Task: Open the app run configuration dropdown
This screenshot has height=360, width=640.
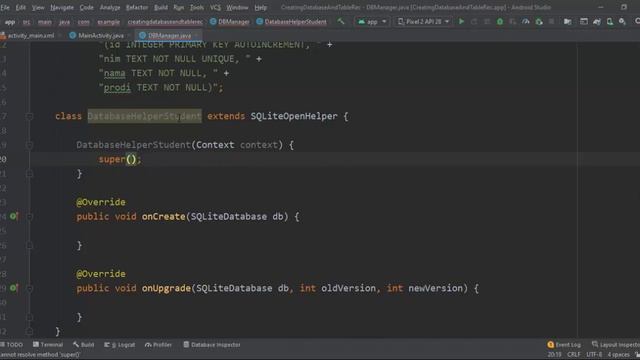Action: [x=372, y=22]
